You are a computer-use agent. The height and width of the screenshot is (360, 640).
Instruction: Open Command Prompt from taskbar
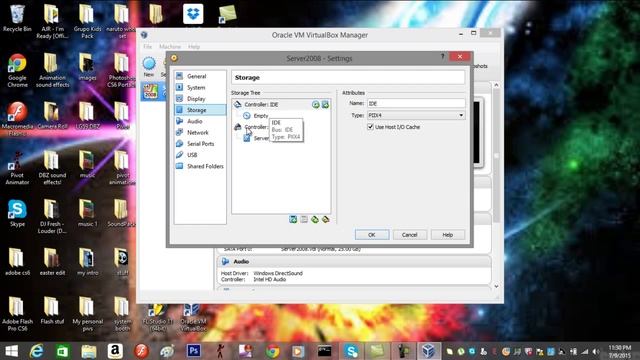(x=324, y=351)
